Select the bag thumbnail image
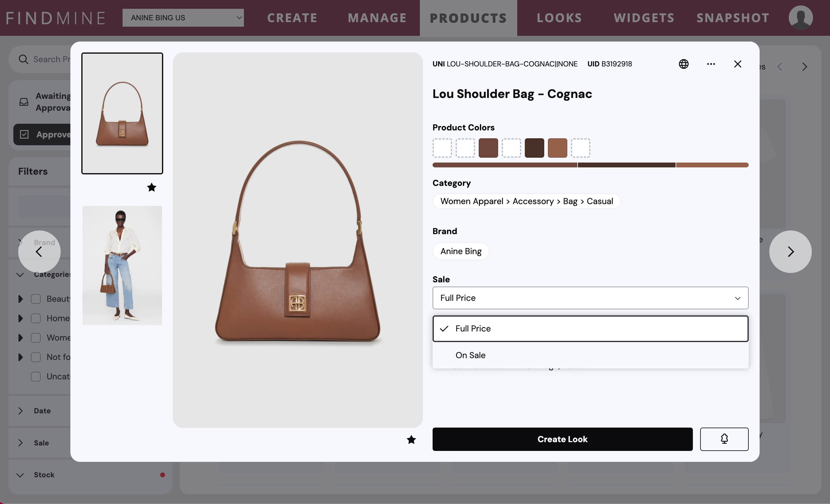The image size is (830, 504). pyautogui.click(x=122, y=113)
